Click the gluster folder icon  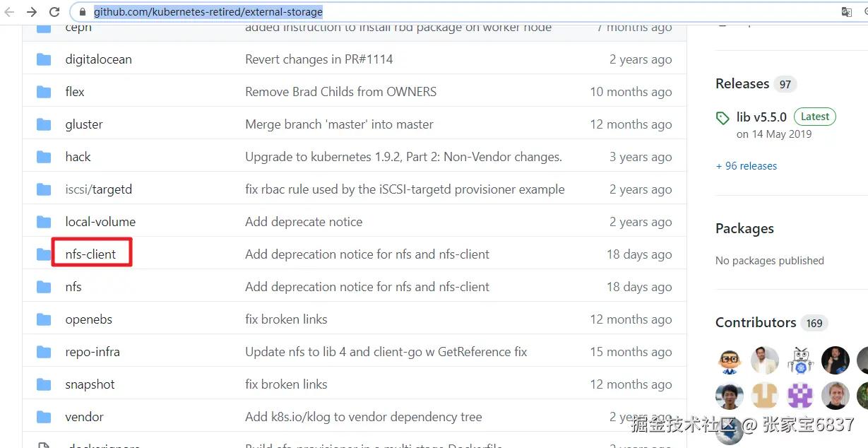pos(44,124)
